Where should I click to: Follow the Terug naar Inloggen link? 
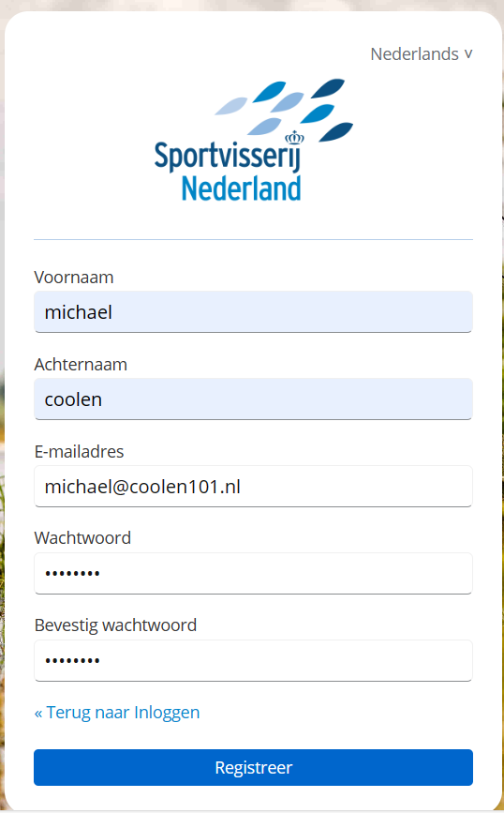pyautogui.click(x=117, y=713)
